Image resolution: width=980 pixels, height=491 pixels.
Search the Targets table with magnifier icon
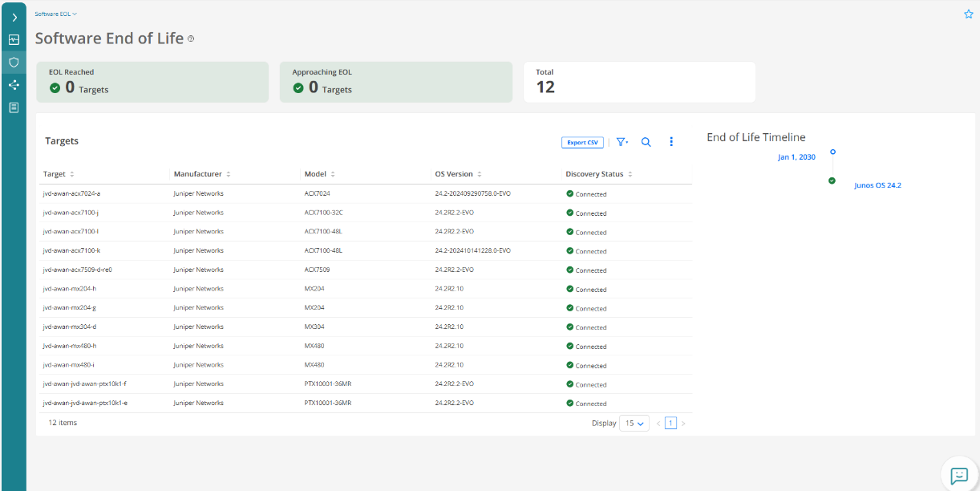pos(646,142)
